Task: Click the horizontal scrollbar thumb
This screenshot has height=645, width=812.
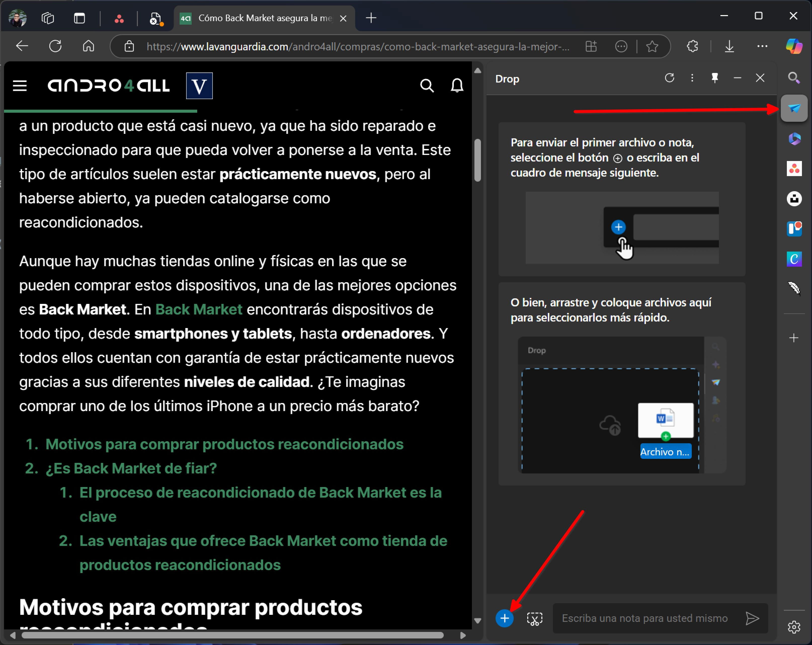Action: (232, 635)
